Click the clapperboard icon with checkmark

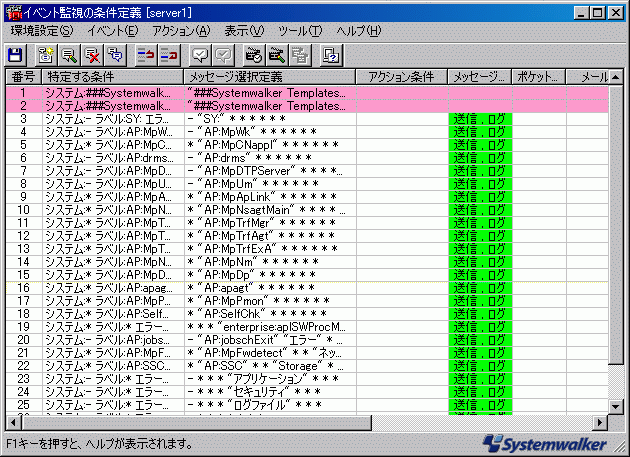click(x=254, y=55)
